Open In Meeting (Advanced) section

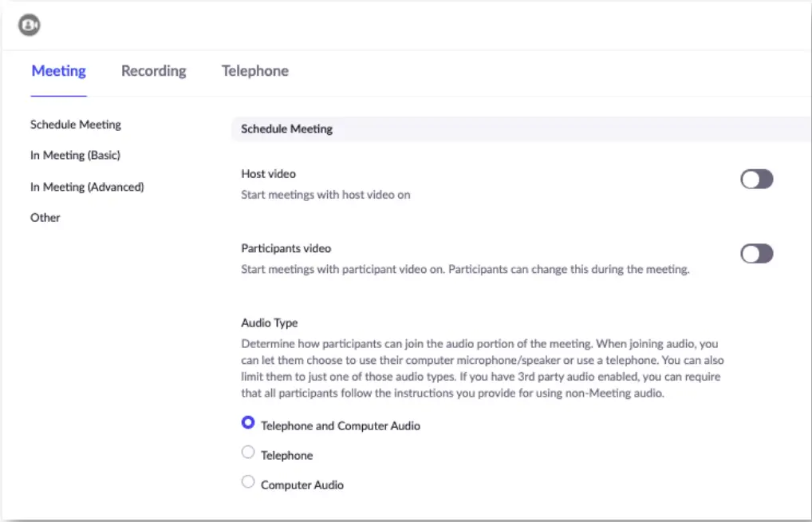[x=87, y=187]
